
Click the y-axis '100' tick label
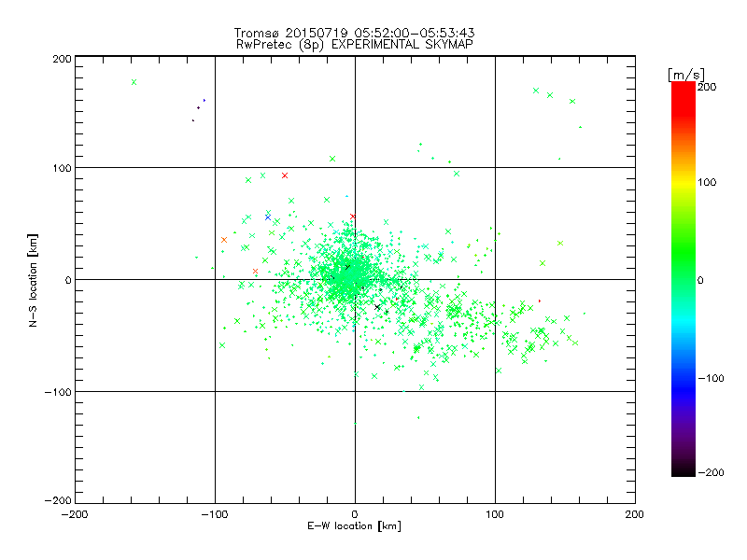(62, 169)
